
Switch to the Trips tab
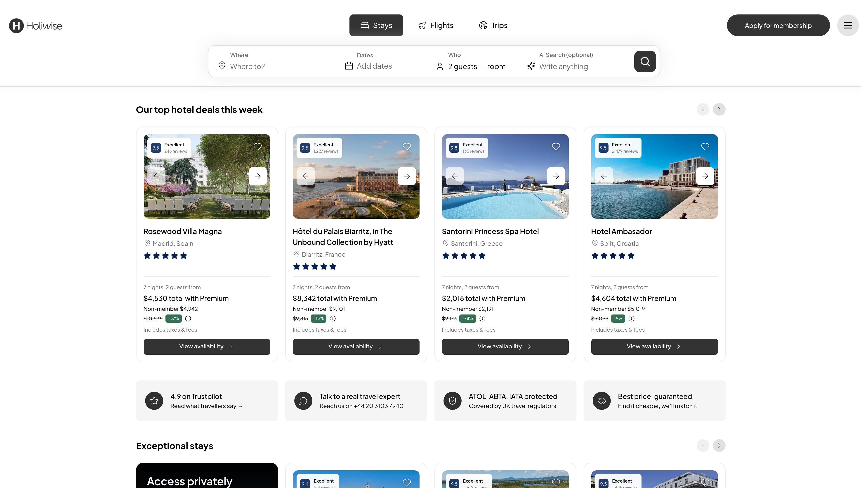point(493,25)
